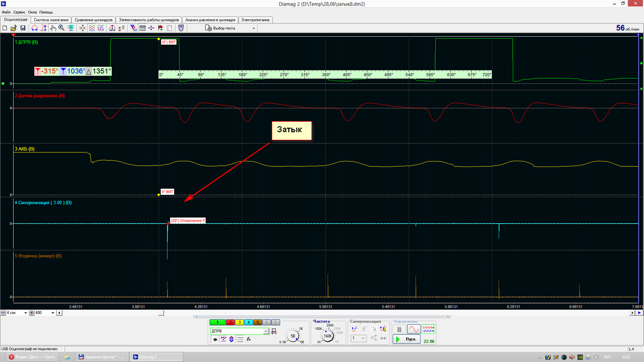The image size is (644, 362).
Task: Open a file using the folder icon
Action: 14,28
